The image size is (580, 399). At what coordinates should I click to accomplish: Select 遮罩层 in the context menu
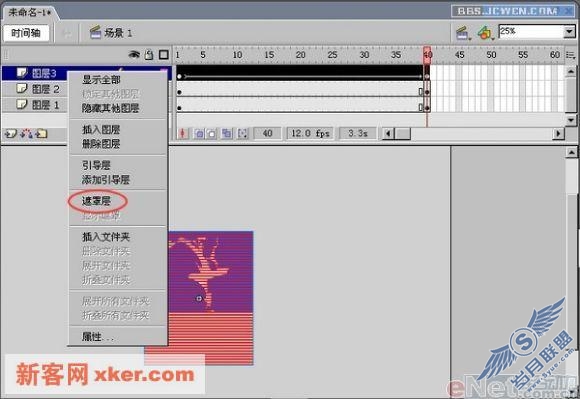(x=96, y=201)
